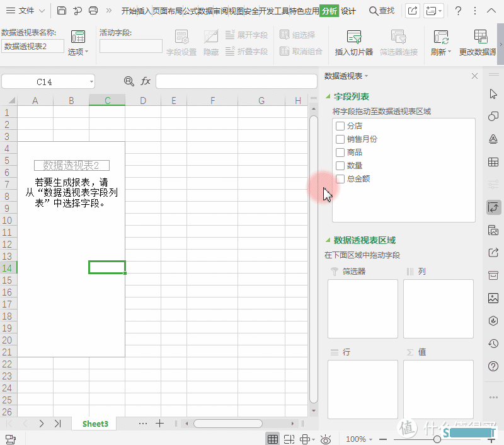
Task: Collapse the 字段列表 section
Action: (x=328, y=96)
